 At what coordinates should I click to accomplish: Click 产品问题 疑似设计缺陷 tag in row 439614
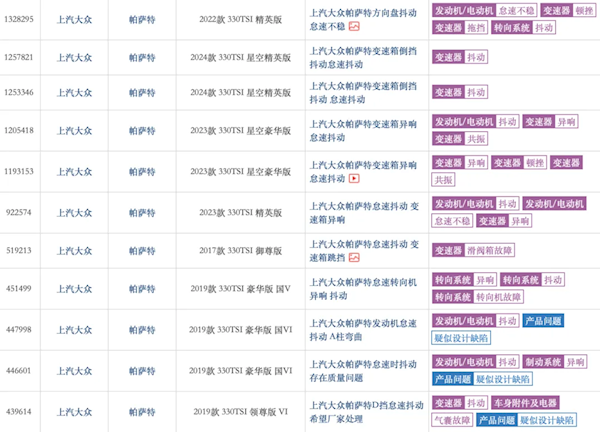(x=526, y=420)
